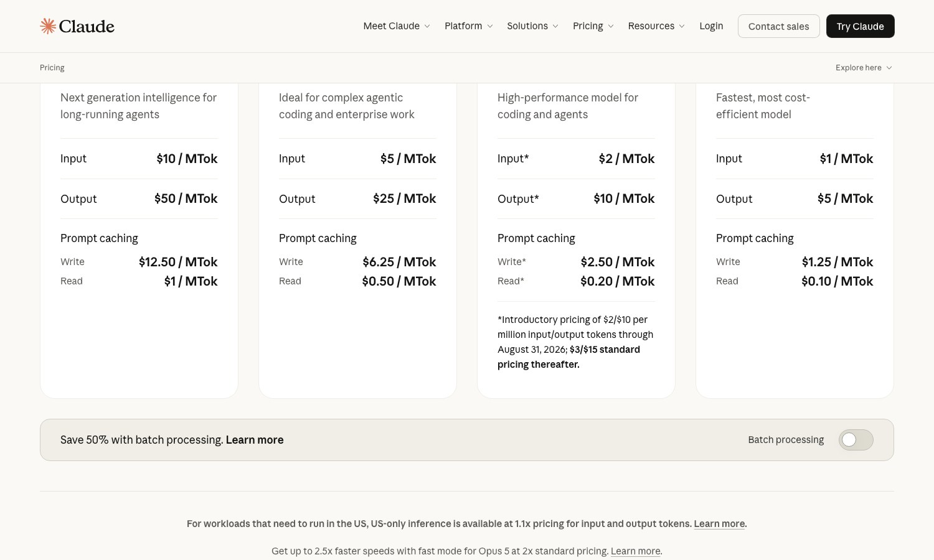Open the Platform menu
The width and height of the screenshot is (934, 560).
(469, 26)
